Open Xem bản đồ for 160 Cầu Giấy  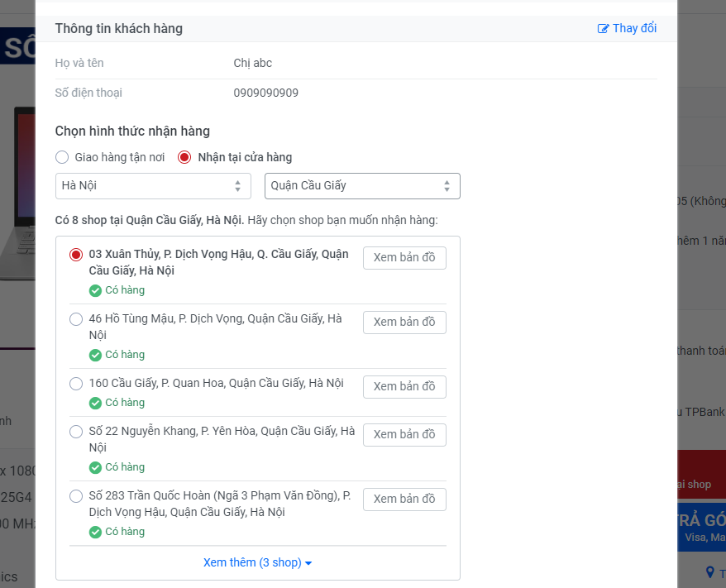(x=404, y=386)
